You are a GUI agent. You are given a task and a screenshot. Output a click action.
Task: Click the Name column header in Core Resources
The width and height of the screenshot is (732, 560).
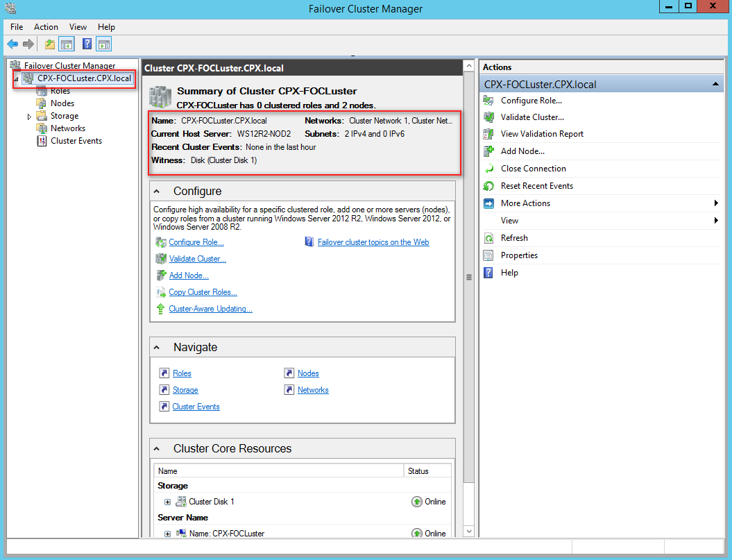[x=279, y=470]
